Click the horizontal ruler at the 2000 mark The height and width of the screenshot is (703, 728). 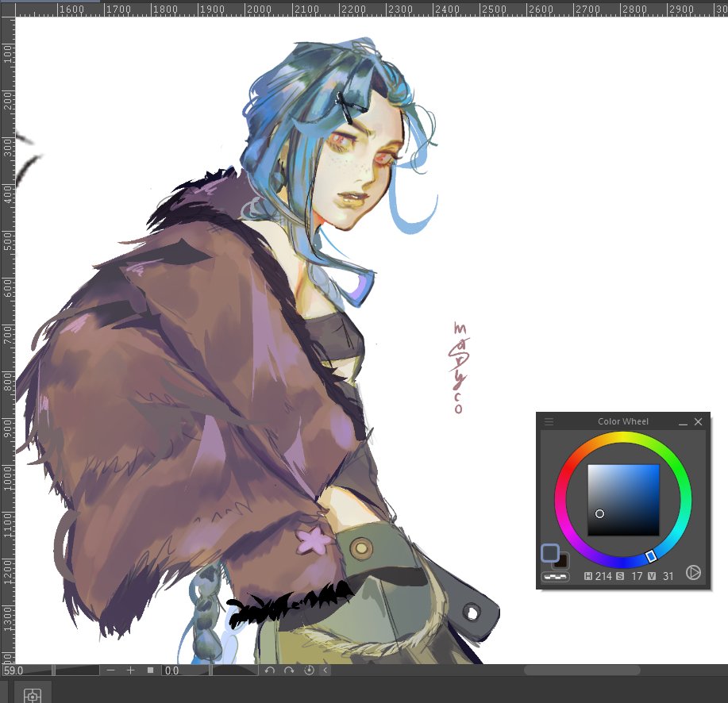click(259, 9)
